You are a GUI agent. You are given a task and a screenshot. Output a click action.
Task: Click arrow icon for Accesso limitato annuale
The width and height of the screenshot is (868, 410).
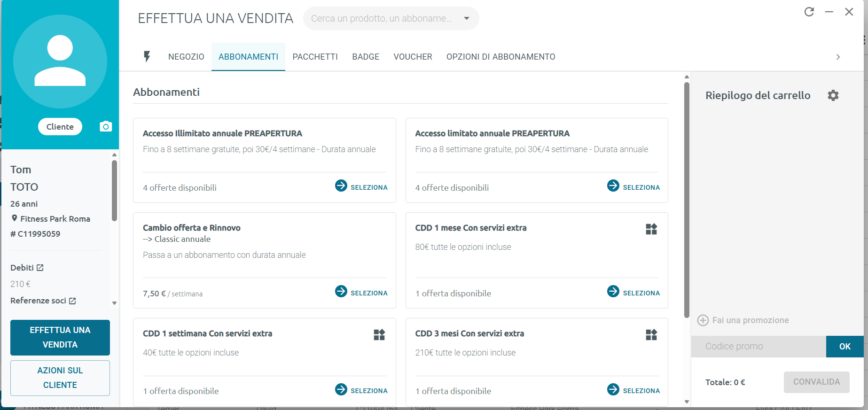tap(613, 186)
